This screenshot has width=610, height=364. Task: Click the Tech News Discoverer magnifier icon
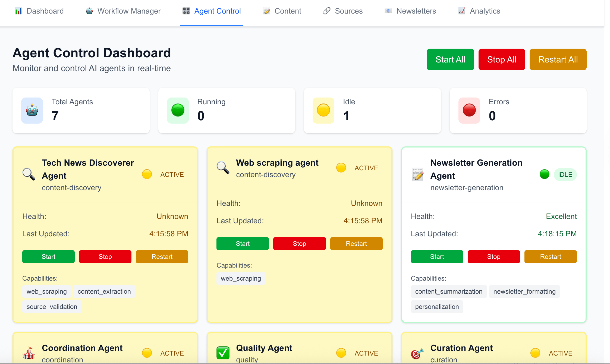click(x=29, y=174)
